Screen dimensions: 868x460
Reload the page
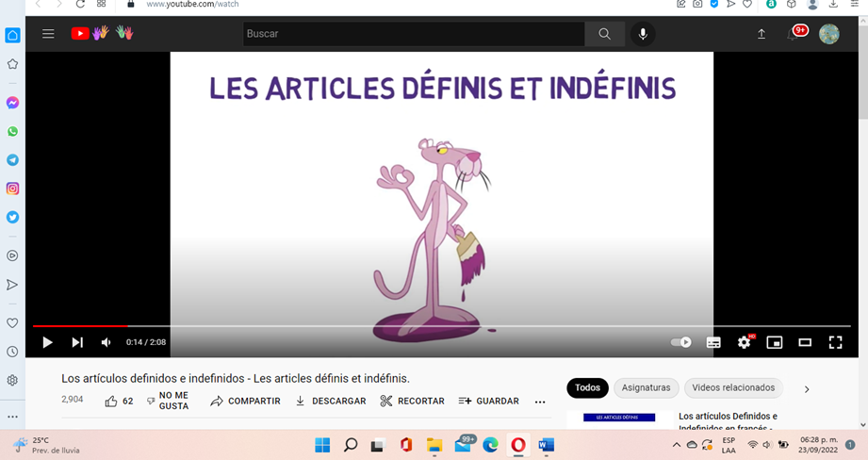[80, 4]
